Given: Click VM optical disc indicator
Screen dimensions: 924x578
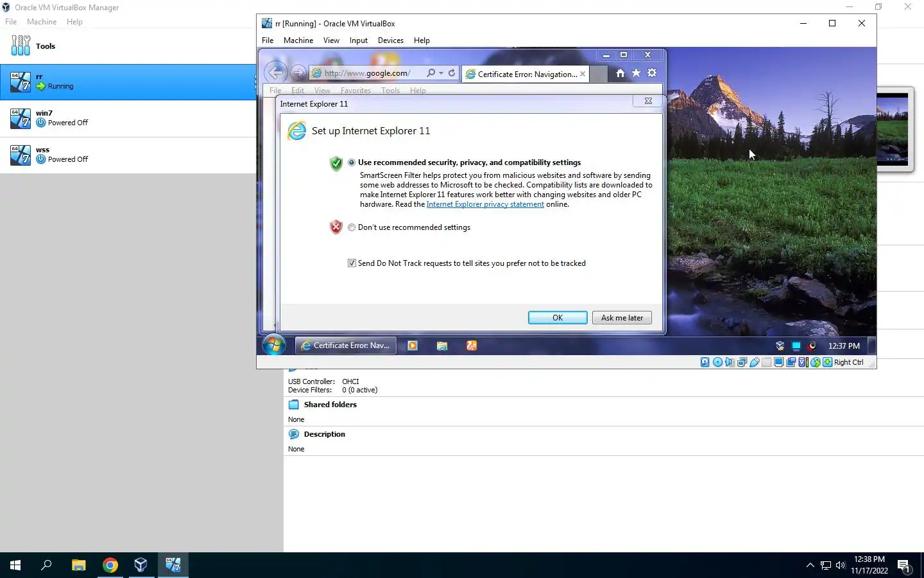Looking at the screenshot, I should click(x=717, y=362).
